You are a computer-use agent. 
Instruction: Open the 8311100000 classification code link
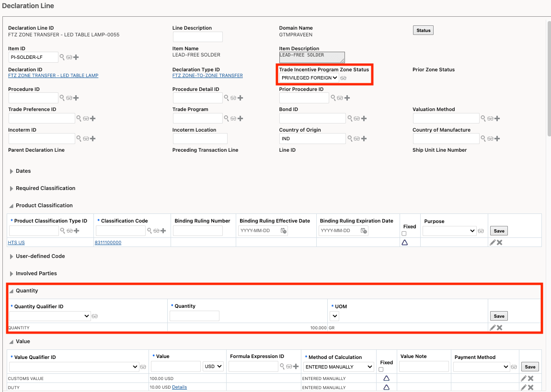[x=108, y=243]
